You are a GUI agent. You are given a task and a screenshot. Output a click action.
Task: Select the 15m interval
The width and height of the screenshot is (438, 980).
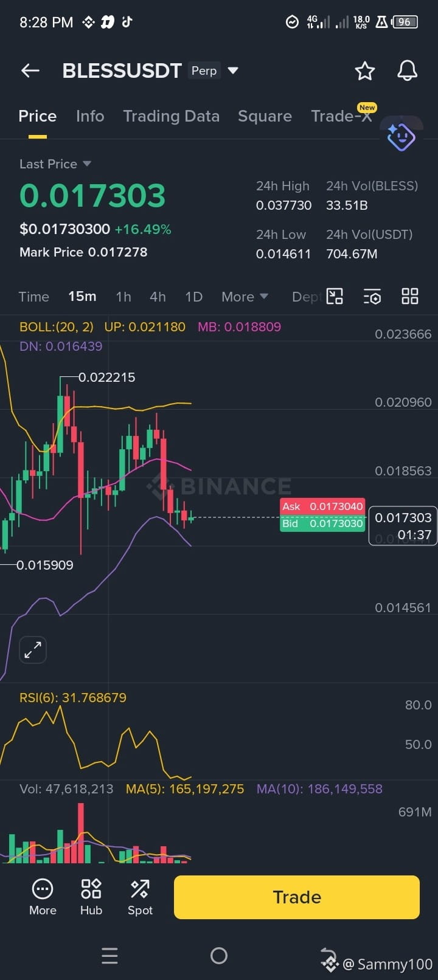[82, 297]
